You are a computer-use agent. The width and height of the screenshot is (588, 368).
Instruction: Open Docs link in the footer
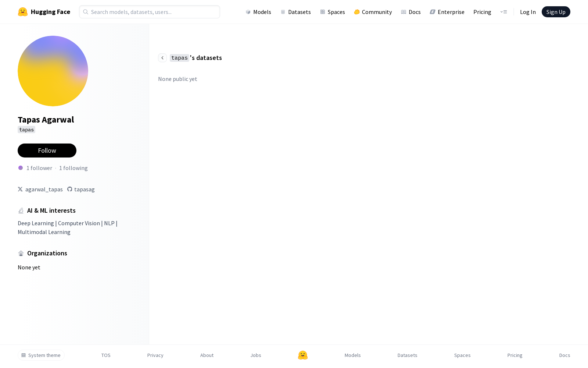(565, 355)
